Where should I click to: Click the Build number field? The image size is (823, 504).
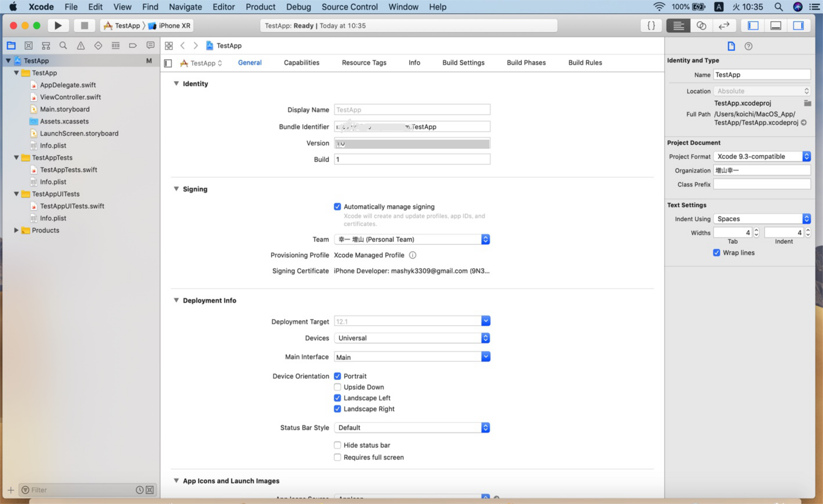412,159
